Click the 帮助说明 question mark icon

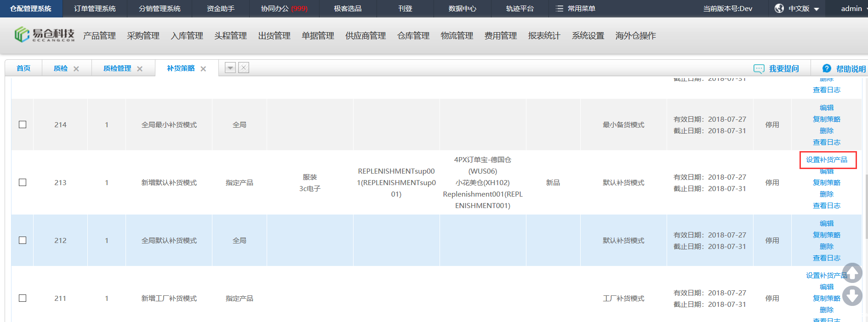[x=827, y=68]
